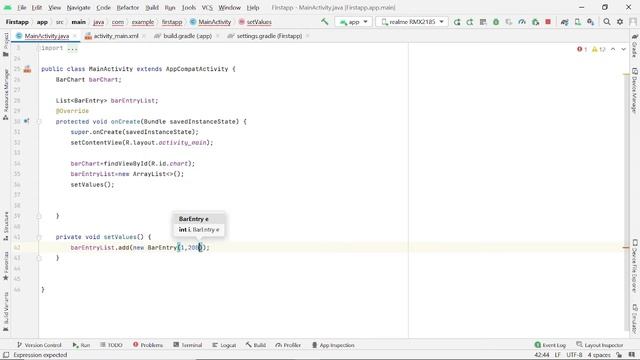
Task: Open the VCS menu
Action: click(x=207, y=7)
